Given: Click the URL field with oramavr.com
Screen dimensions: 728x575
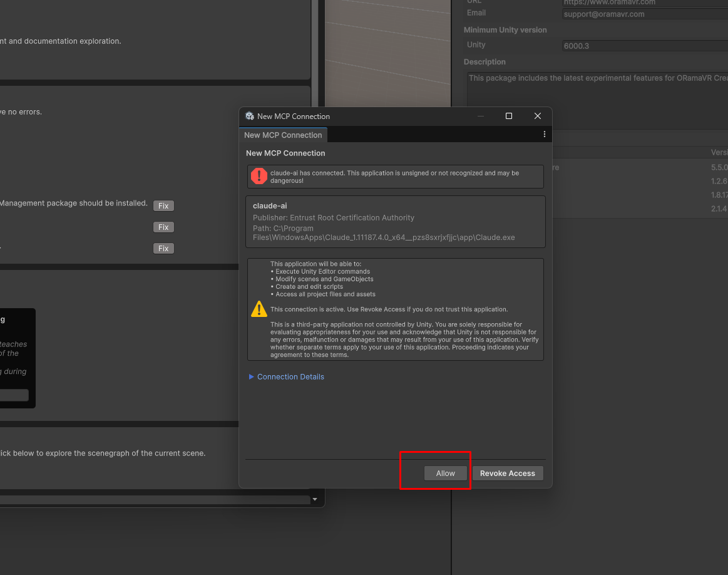Looking at the screenshot, I should (x=645, y=3).
